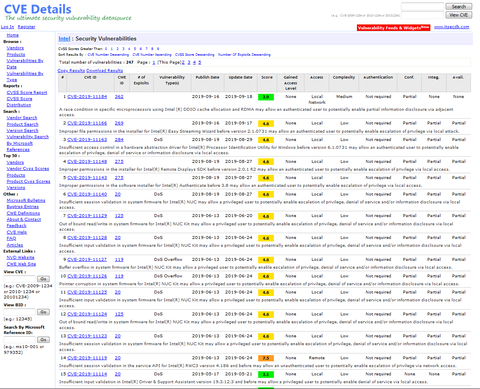Open About & Contact link

(24, 219)
